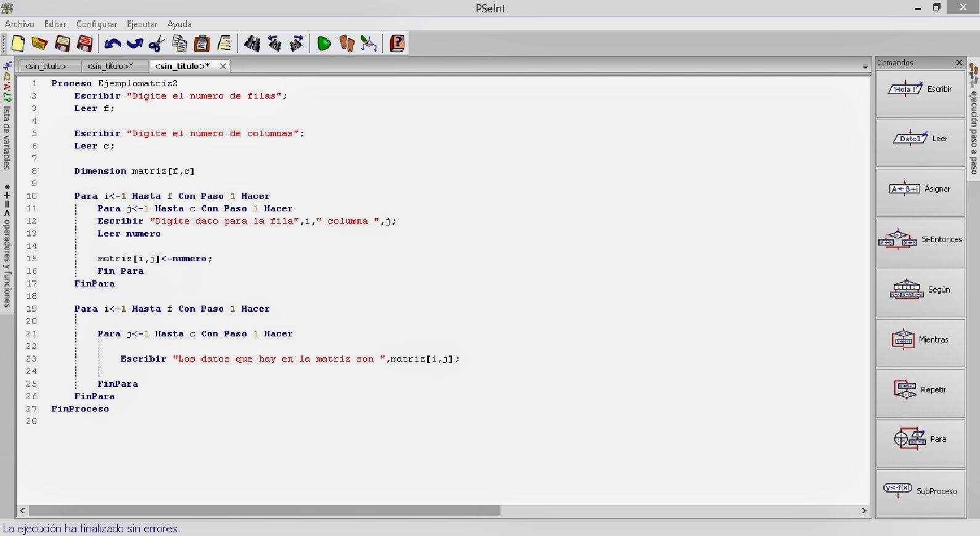
Task: Open the help book icon
Action: click(x=397, y=44)
